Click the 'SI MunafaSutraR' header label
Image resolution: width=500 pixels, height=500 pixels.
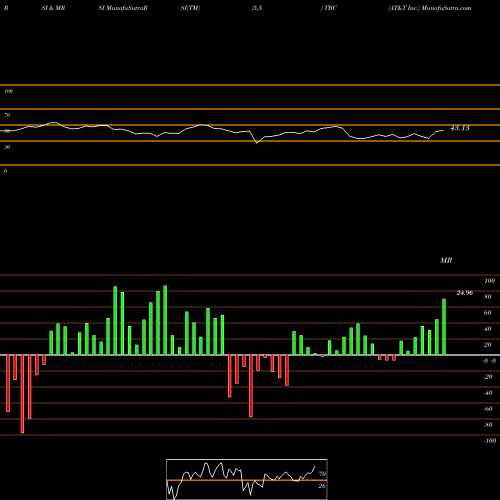123,8
